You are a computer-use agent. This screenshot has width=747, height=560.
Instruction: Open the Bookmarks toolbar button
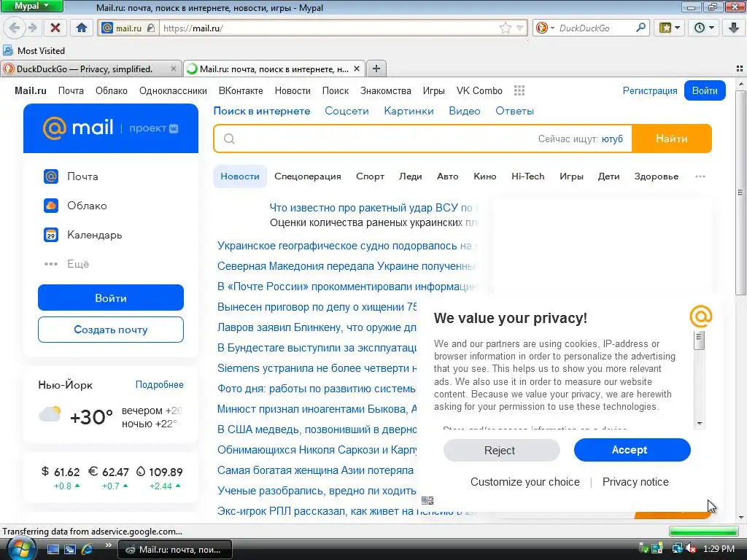pyautogui.click(x=670, y=28)
